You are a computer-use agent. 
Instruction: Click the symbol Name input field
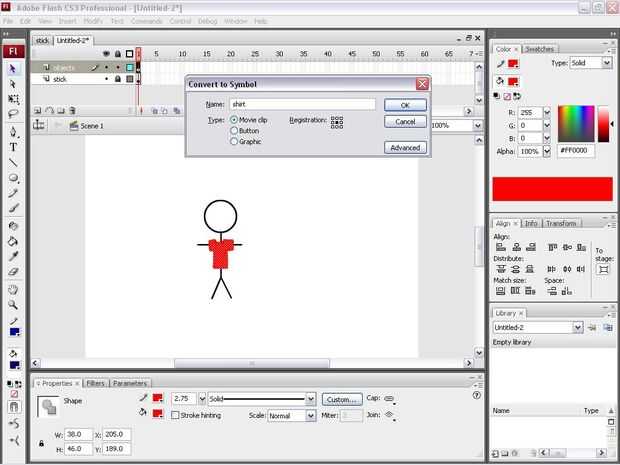[x=302, y=104]
